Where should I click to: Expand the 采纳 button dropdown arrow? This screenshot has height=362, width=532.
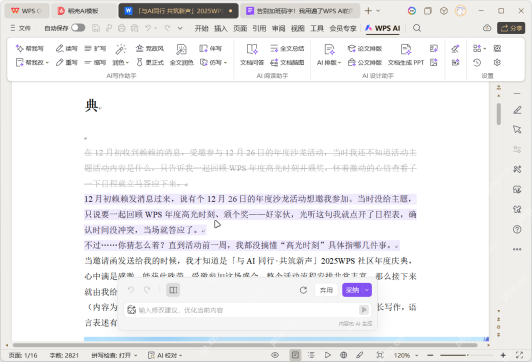pyautogui.click(x=367, y=290)
